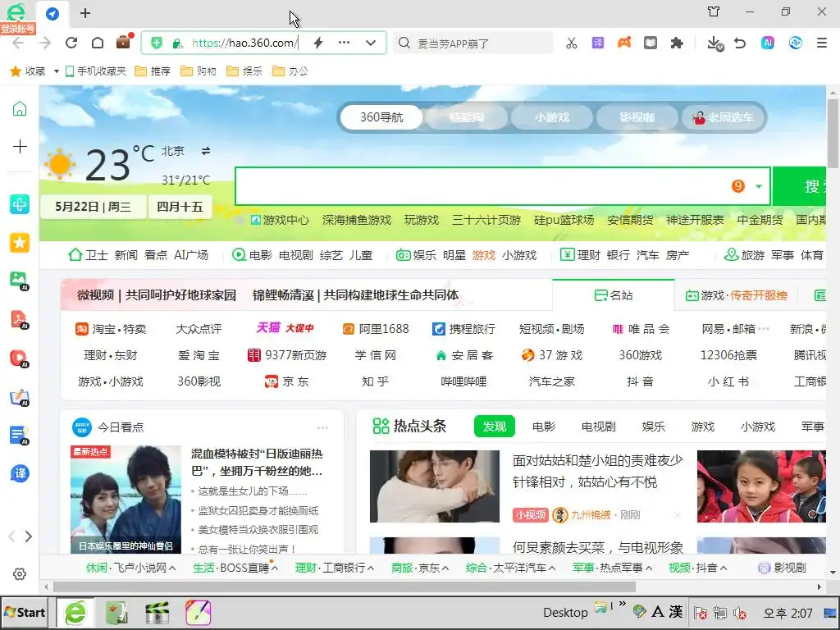
Task: Open the 12306抢票 site link
Action: [728, 355]
